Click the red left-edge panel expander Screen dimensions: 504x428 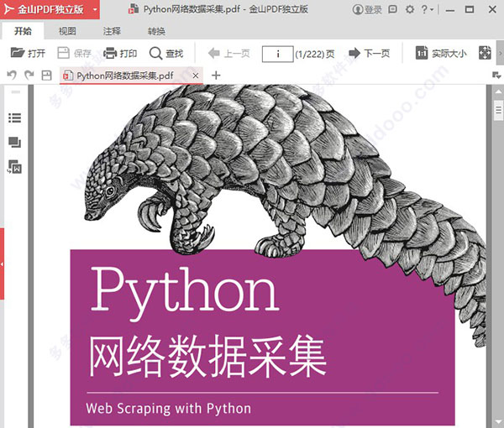pyautogui.click(x=2, y=264)
